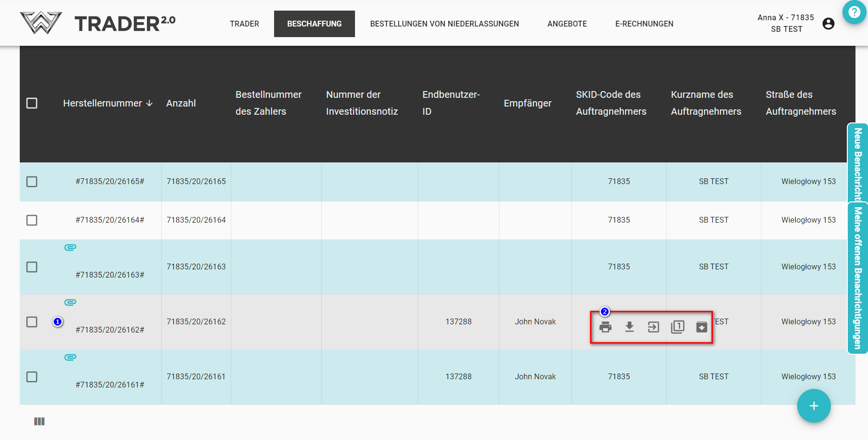Screen dimensions: 868x440
Task: Open the user account profile icon
Action: (828, 24)
